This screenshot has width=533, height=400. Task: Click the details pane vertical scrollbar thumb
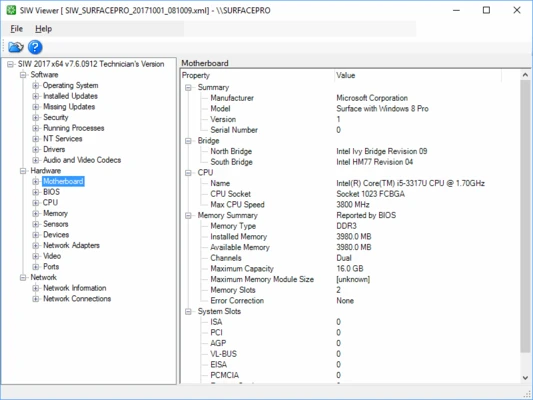(525, 216)
